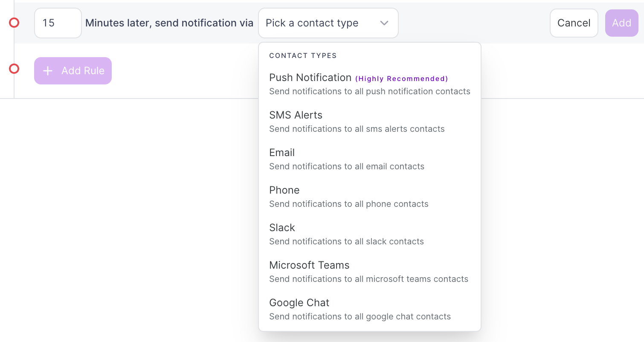644x342 pixels.
Task: Select Microsoft Teams contact type
Action: (x=309, y=265)
